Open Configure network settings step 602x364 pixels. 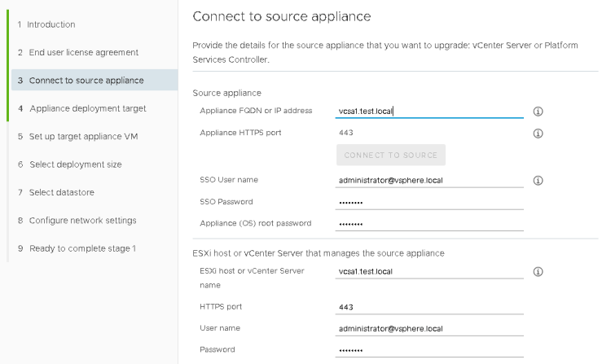click(x=83, y=221)
